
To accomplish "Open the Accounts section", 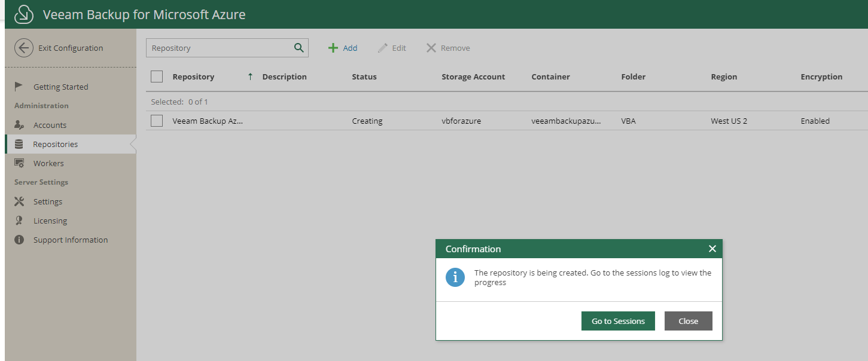I will [x=50, y=125].
